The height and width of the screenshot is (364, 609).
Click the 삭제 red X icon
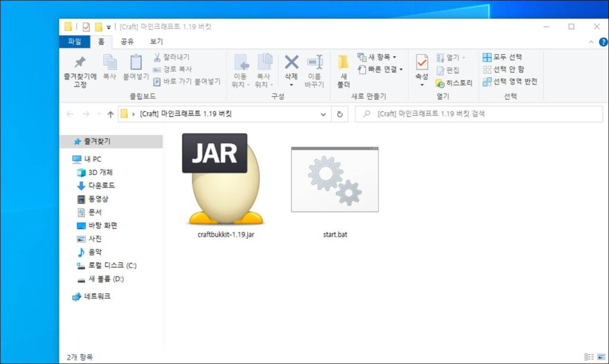point(291,62)
